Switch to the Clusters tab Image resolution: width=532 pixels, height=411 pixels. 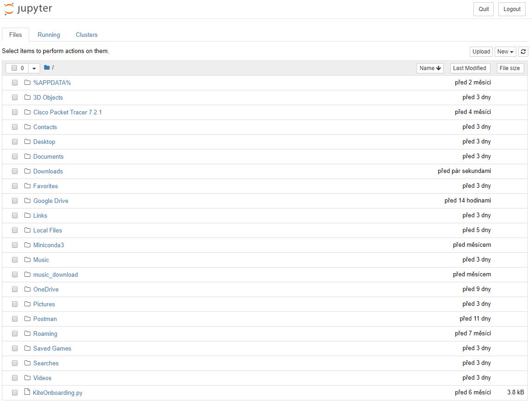[87, 35]
